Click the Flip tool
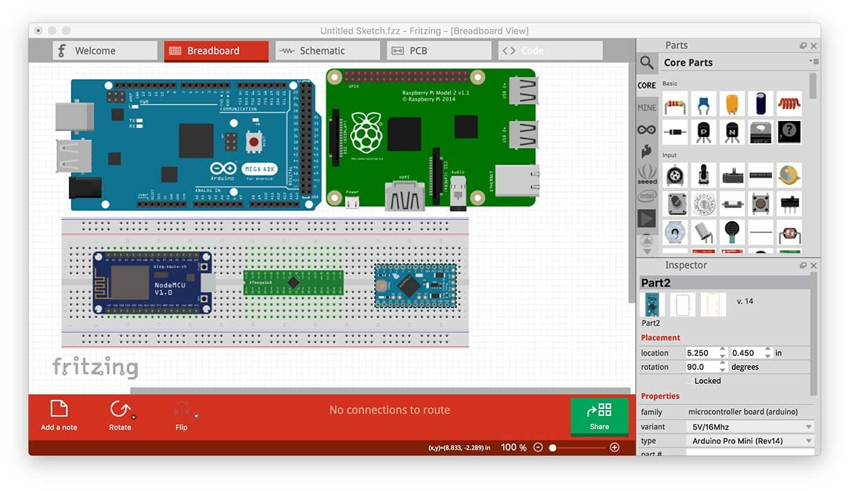 tap(181, 415)
